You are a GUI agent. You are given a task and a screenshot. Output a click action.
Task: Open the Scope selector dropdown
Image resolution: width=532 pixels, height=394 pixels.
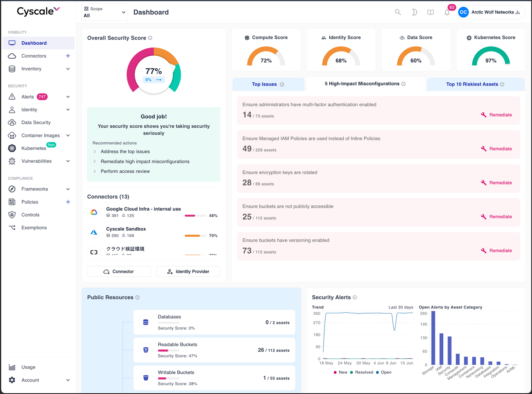(104, 12)
